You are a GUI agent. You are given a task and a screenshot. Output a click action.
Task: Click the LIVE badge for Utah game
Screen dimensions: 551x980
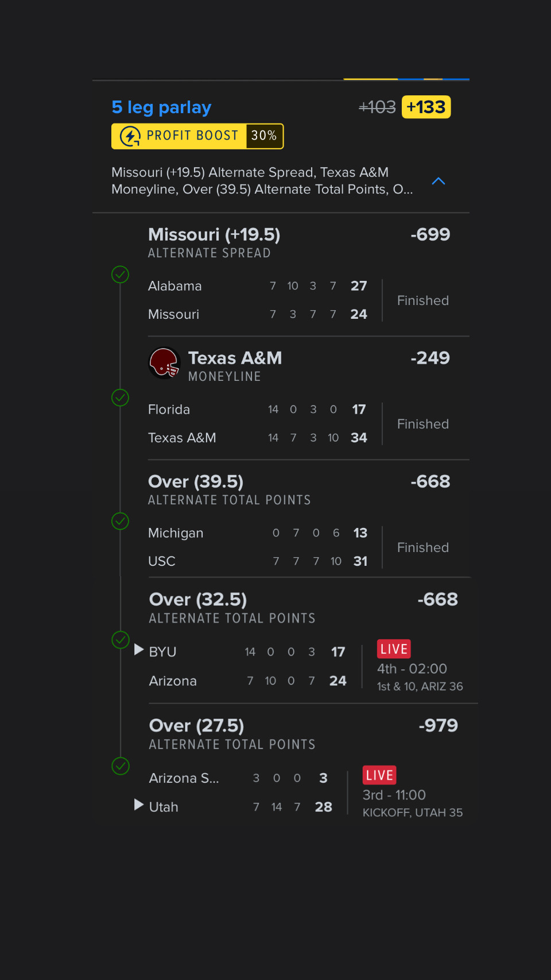(379, 775)
